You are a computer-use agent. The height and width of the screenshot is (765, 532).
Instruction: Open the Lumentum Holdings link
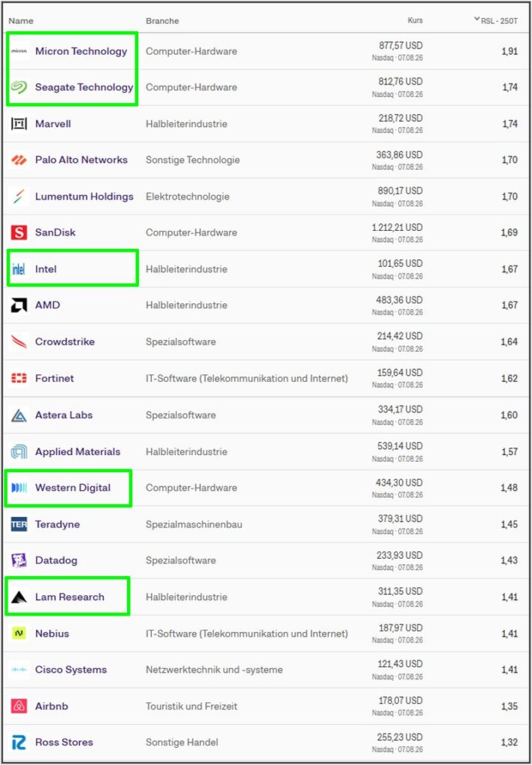[84, 196]
